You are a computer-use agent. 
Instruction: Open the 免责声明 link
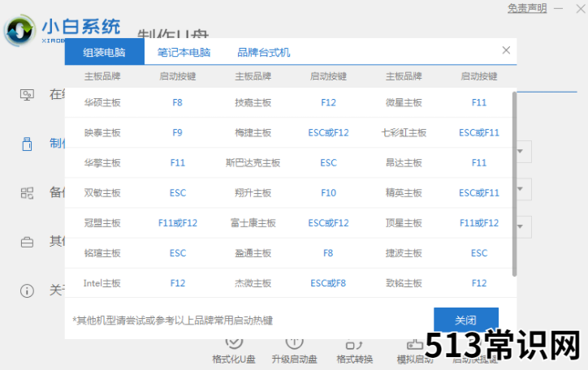(x=527, y=8)
